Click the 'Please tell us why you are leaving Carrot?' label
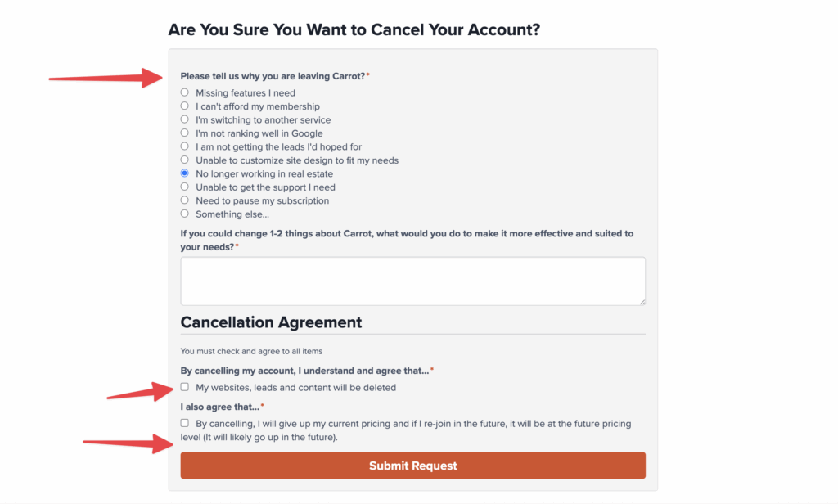Image resolution: width=838 pixels, height=504 pixels. [273, 76]
